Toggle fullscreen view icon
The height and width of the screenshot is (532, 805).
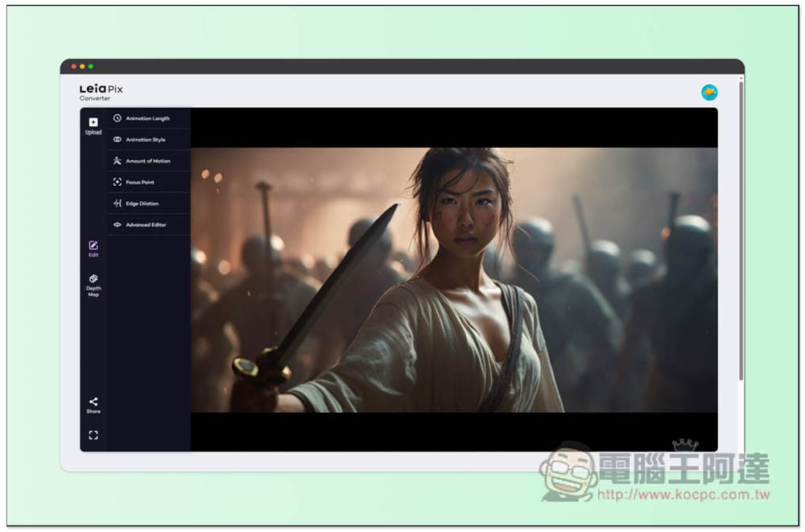click(93, 435)
